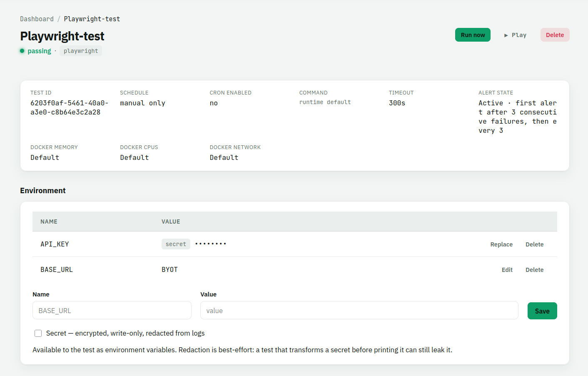Save the new environment variable
The image size is (588, 376).
pyautogui.click(x=542, y=311)
